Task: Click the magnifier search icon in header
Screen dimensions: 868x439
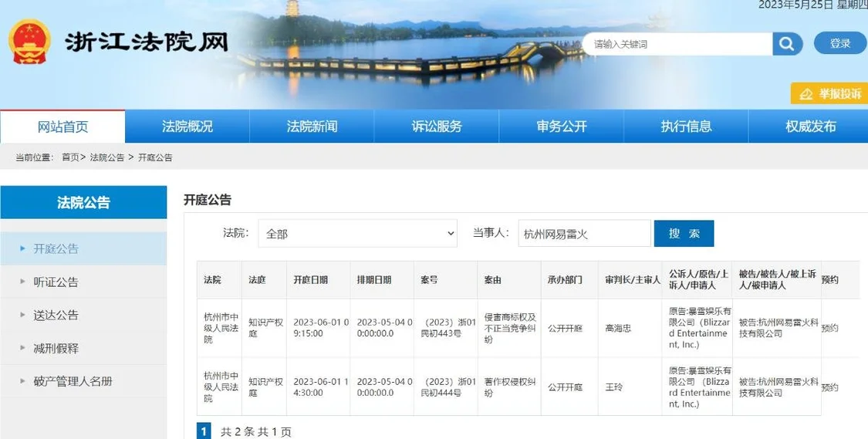Action: click(786, 44)
